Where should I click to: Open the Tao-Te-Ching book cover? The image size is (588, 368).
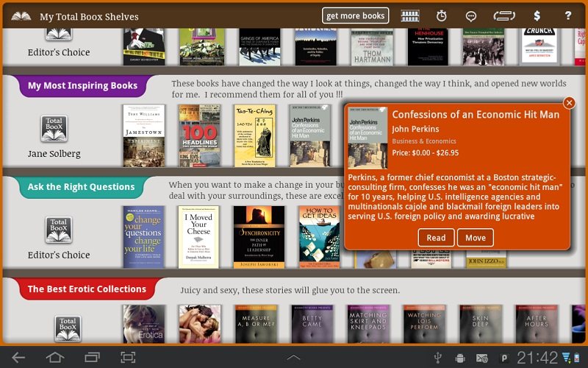pos(255,135)
